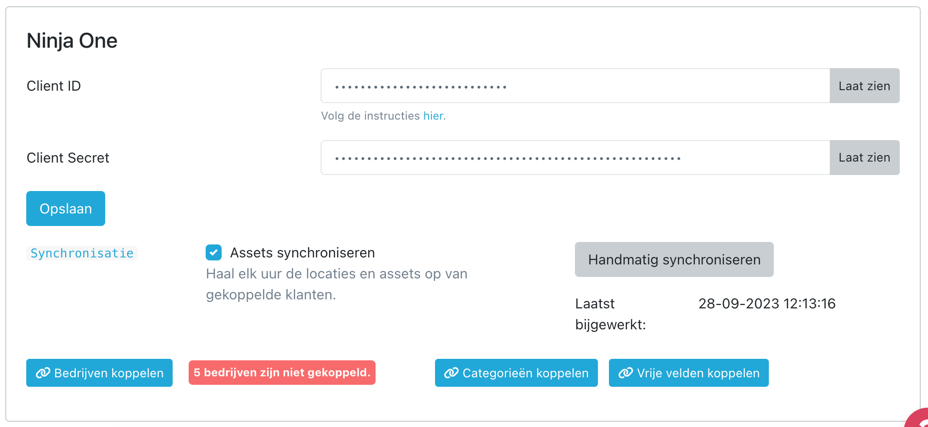Save settings with the Opslaan button
Image resolution: width=928 pixels, height=427 pixels.
tap(66, 208)
